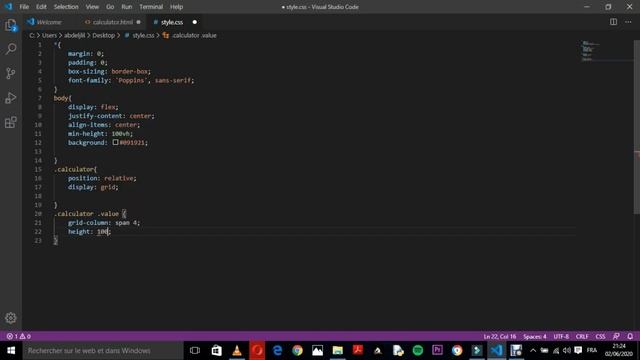Select the style.css tab
Viewport: 640px width, 360px height.
[171, 22]
